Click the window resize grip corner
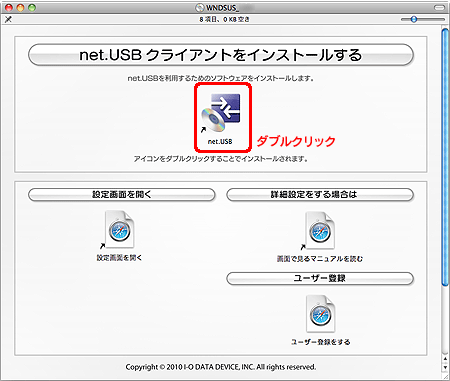The height and width of the screenshot is (381, 450). (445, 376)
